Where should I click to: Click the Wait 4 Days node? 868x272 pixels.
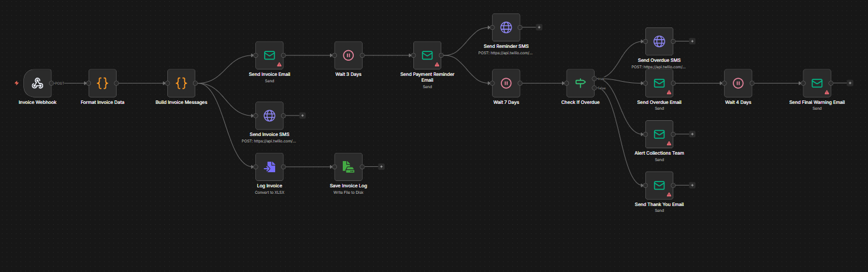click(x=738, y=83)
